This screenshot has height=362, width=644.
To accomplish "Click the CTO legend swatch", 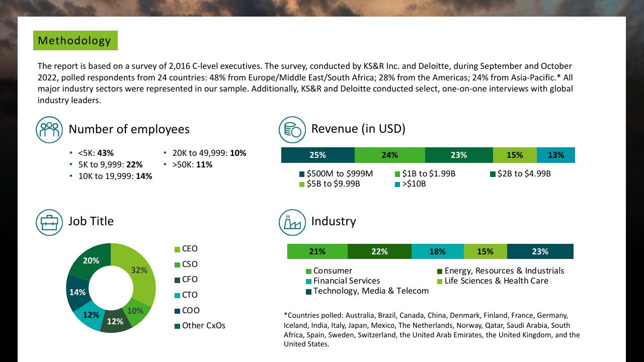I will point(177,296).
